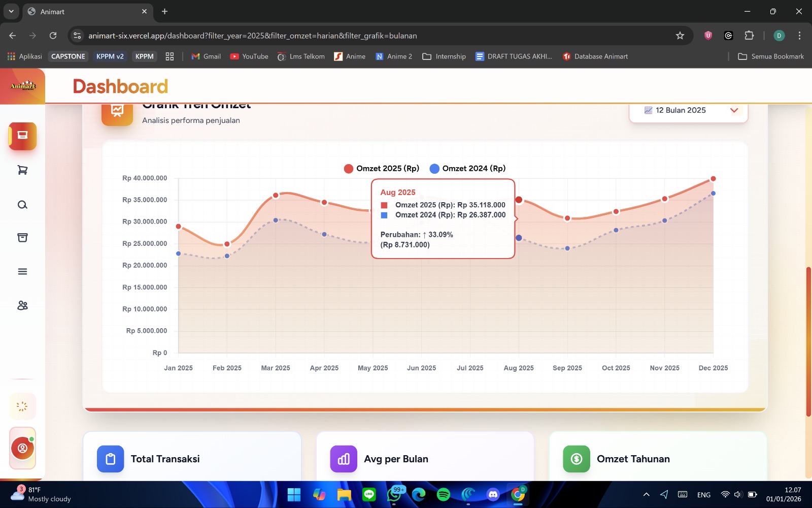Open the Semua Bookmark folder
The height and width of the screenshot is (508, 812).
pyautogui.click(x=771, y=56)
